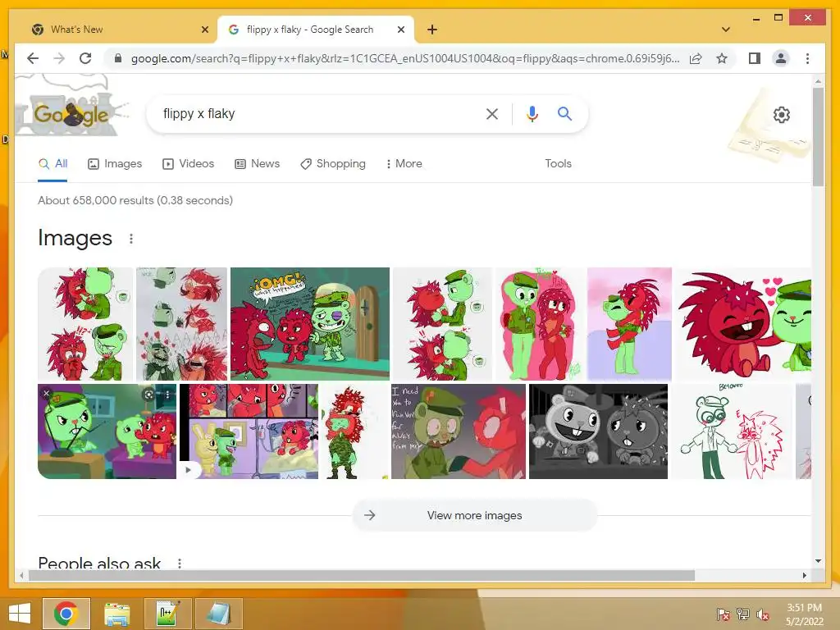840x630 pixels.
Task: Start voice search with the microphone
Action: [532, 113]
